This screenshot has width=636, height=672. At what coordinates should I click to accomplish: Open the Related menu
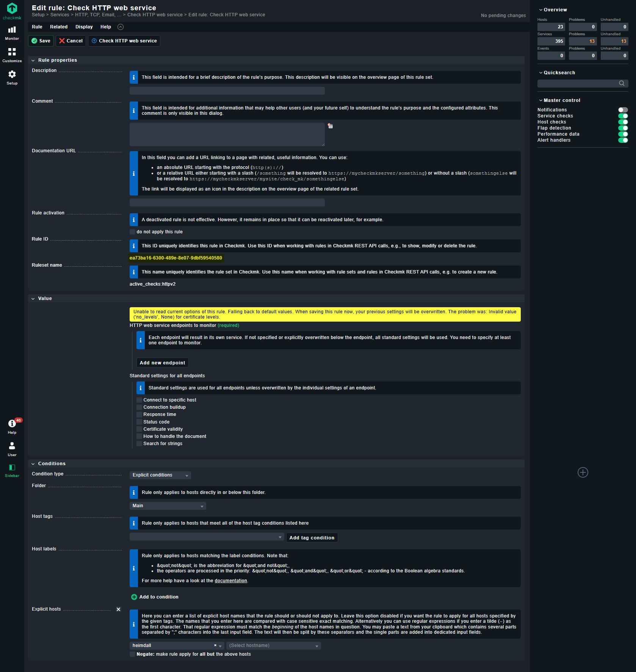[59, 27]
